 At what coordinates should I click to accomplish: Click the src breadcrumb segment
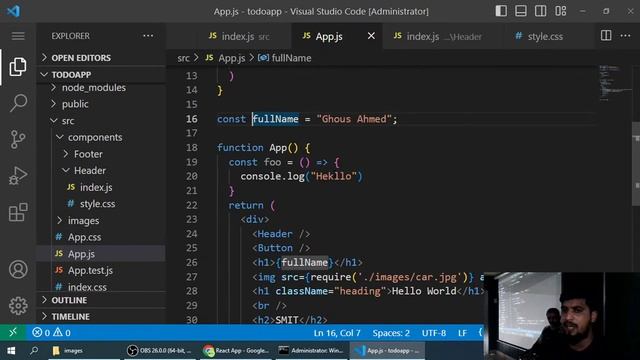point(184,58)
